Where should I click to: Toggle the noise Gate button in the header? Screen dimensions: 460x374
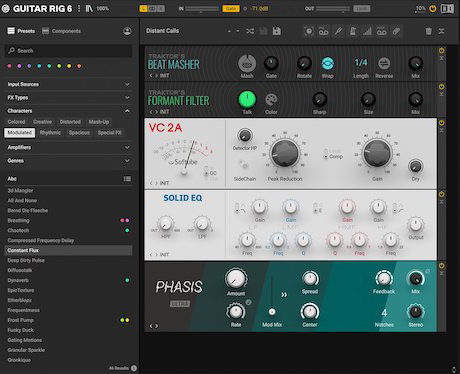click(231, 8)
